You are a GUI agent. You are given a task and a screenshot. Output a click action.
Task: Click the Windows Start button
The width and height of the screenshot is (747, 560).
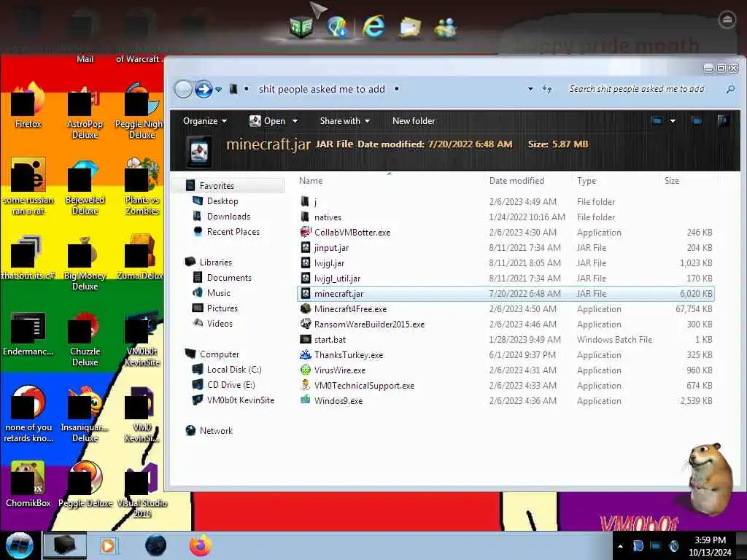19,545
